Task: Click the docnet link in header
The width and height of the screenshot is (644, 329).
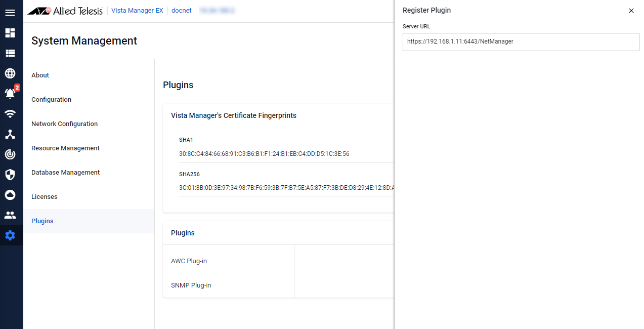Action: (182, 11)
